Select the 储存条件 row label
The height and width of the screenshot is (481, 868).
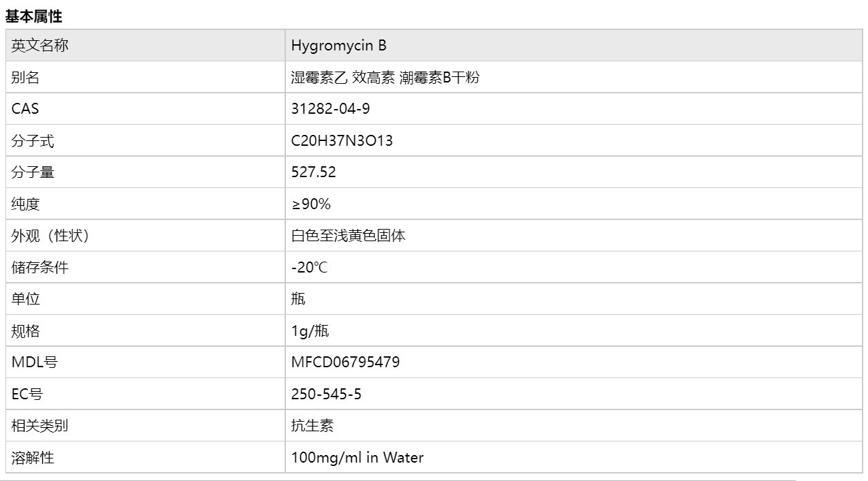tap(40, 268)
